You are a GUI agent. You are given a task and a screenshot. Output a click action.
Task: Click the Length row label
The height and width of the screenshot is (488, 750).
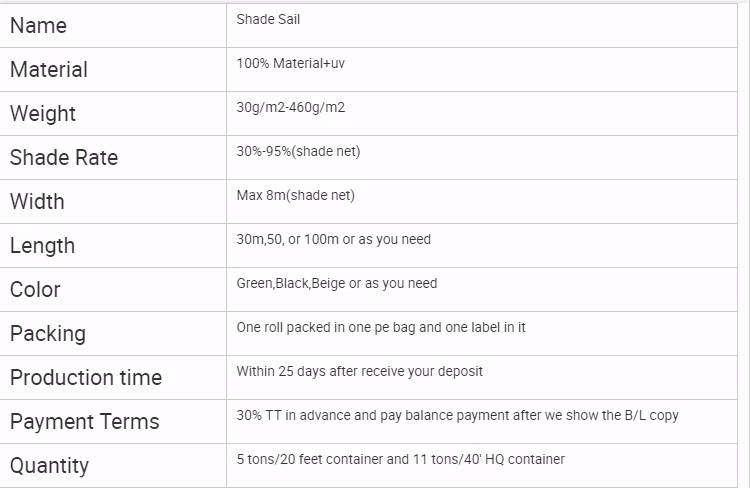[x=42, y=246]
